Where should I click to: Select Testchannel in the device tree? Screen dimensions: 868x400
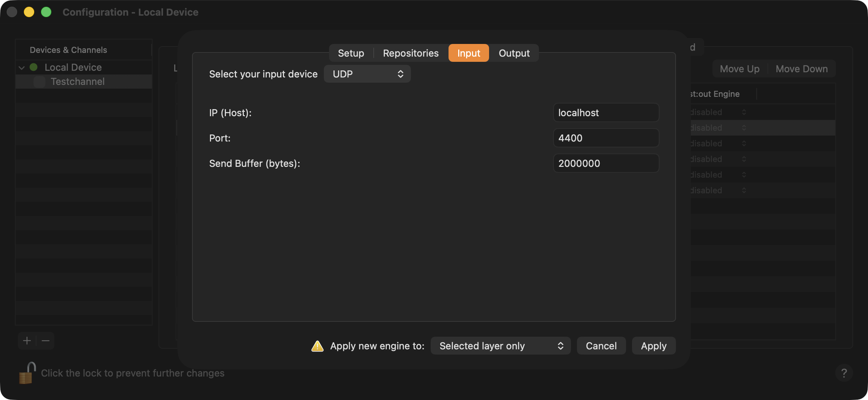(84, 82)
